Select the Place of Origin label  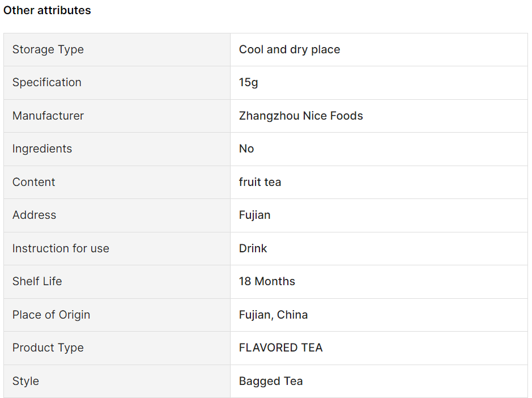[x=51, y=315]
